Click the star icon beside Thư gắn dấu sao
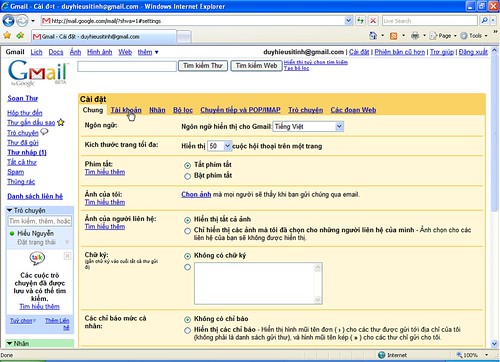The image size is (500, 362). (61, 122)
